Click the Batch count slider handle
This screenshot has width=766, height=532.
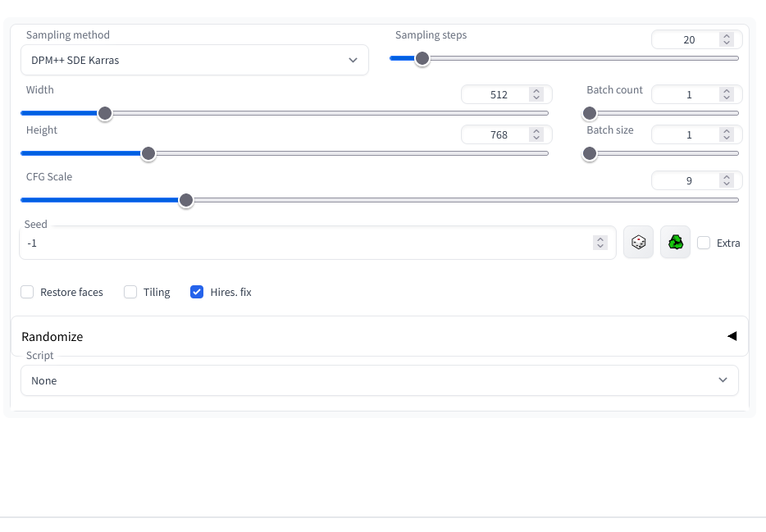coord(590,113)
